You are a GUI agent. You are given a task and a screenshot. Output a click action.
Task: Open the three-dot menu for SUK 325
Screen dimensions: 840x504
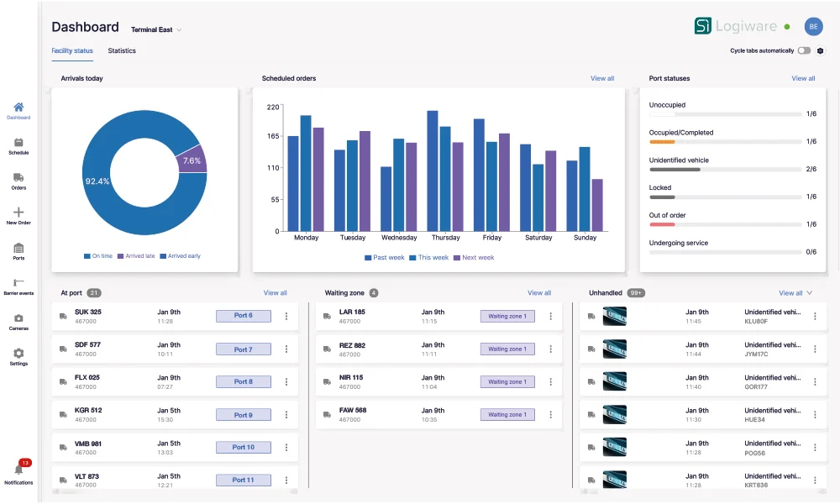[286, 317]
